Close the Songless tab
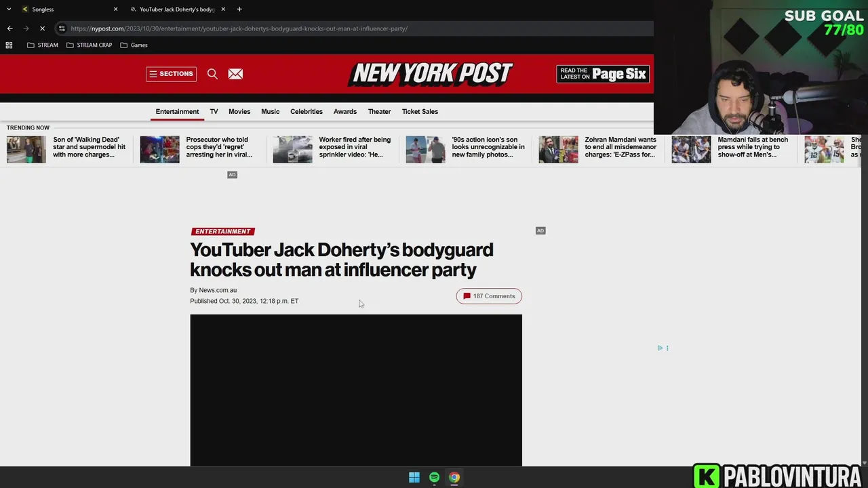This screenshot has height=488, width=868. click(x=115, y=9)
